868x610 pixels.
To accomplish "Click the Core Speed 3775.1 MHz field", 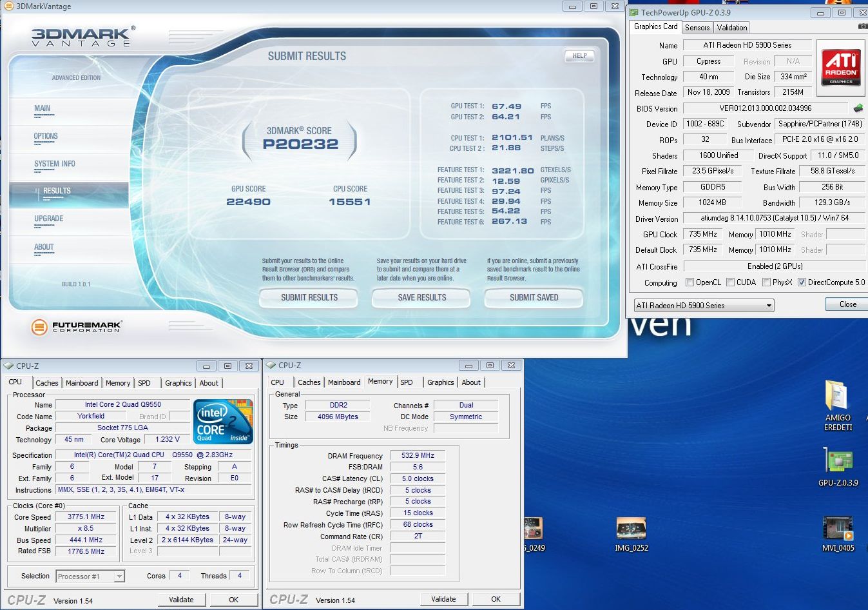I will tap(86, 517).
